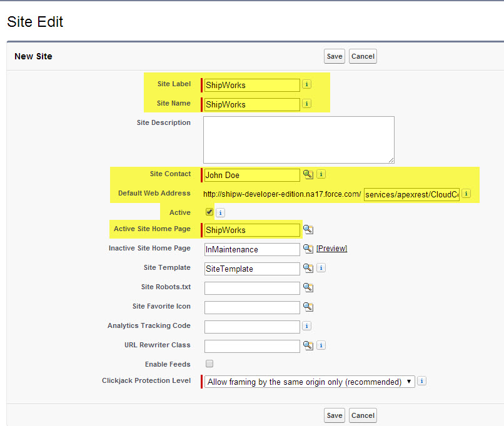
Task: Open the Active Site Home Page lookup
Action: tap(308, 229)
